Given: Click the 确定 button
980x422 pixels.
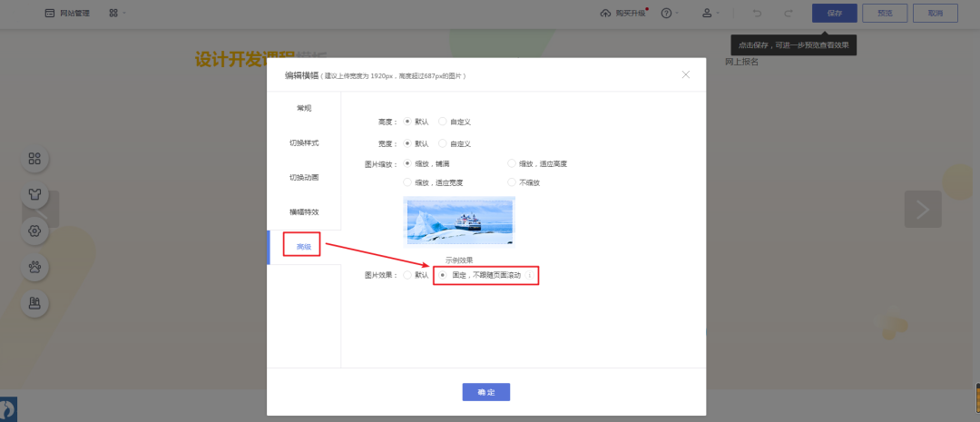Looking at the screenshot, I should pos(486,392).
